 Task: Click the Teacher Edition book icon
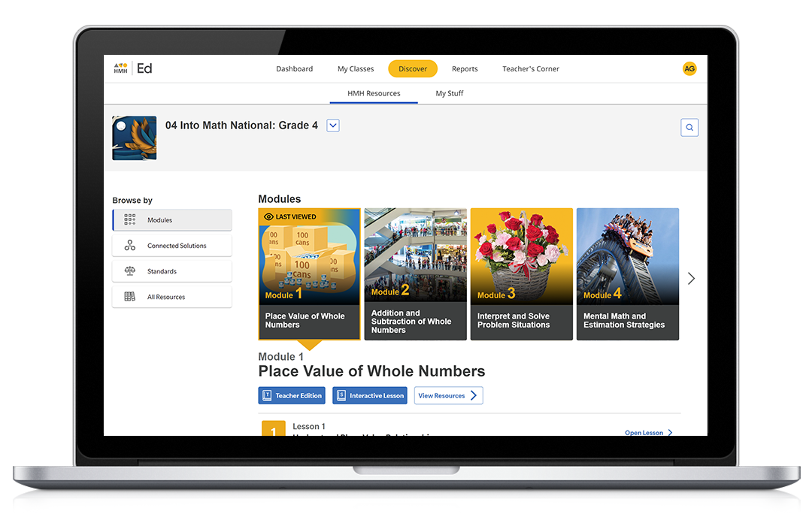267,395
